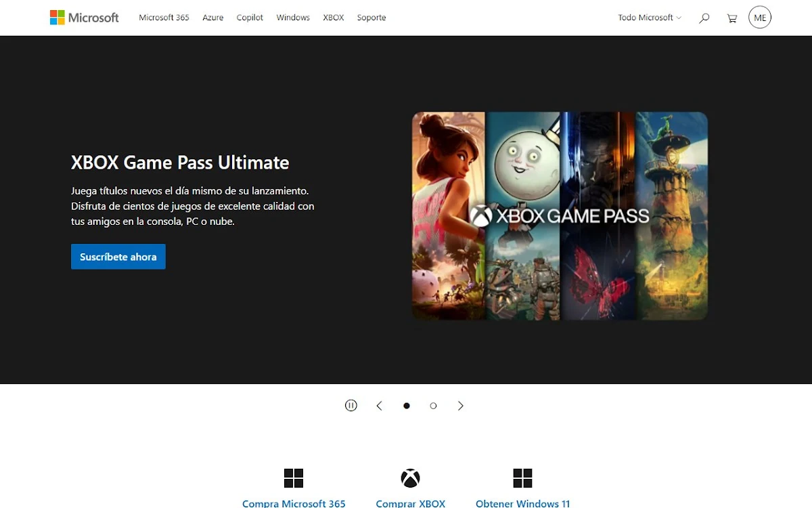Screen dimensions: 812x508
Task: Open Windows in the navigation bar
Action: coord(293,18)
